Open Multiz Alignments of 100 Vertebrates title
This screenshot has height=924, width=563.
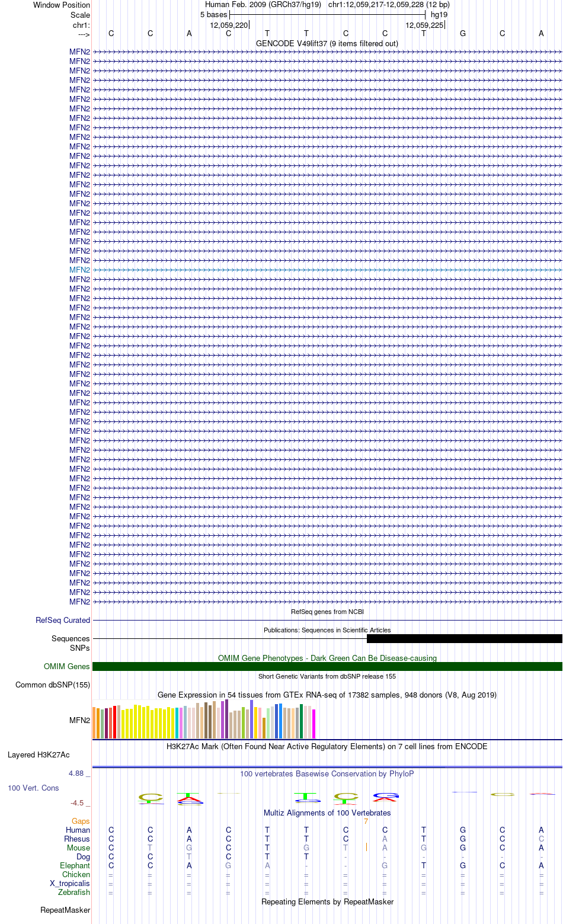[x=327, y=813]
